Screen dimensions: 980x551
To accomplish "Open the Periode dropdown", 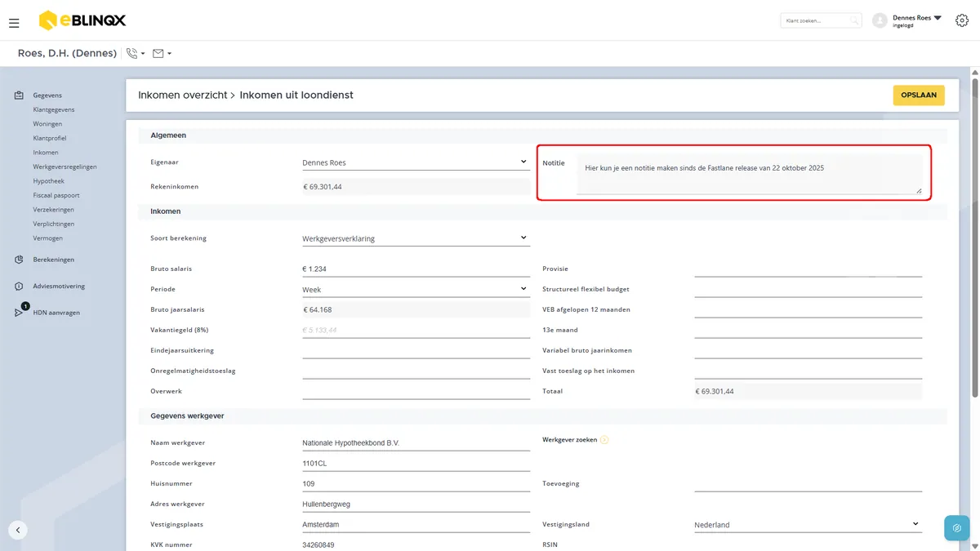I will (x=416, y=289).
